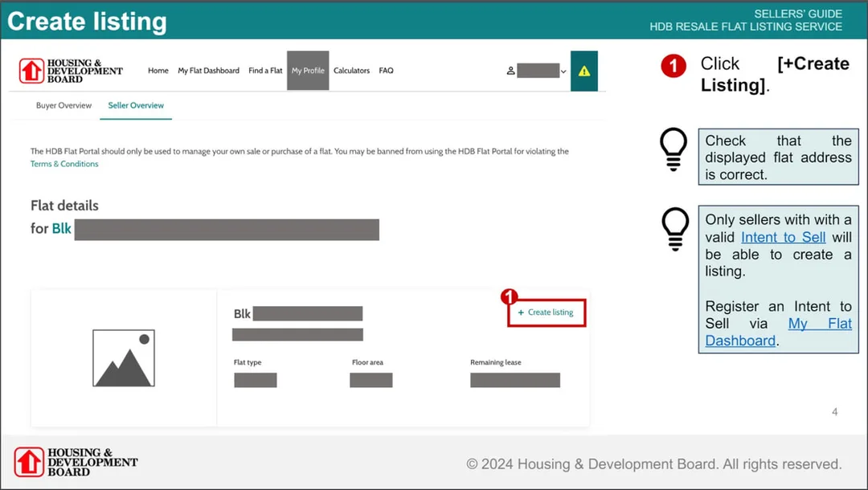Screen dimensions: 868x490
Task: Click the Blk text beside 'for'
Action: tap(61, 228)
